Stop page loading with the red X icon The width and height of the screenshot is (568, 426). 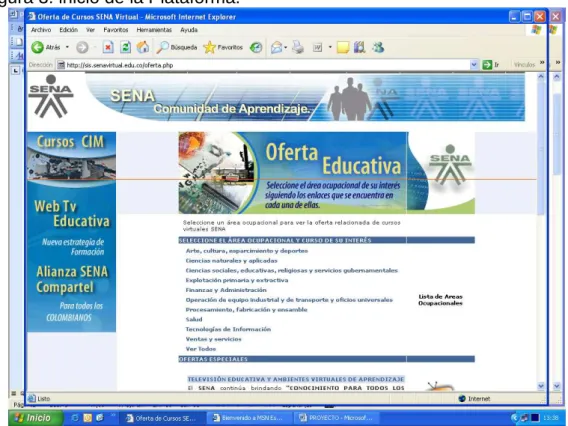(108, 47)
